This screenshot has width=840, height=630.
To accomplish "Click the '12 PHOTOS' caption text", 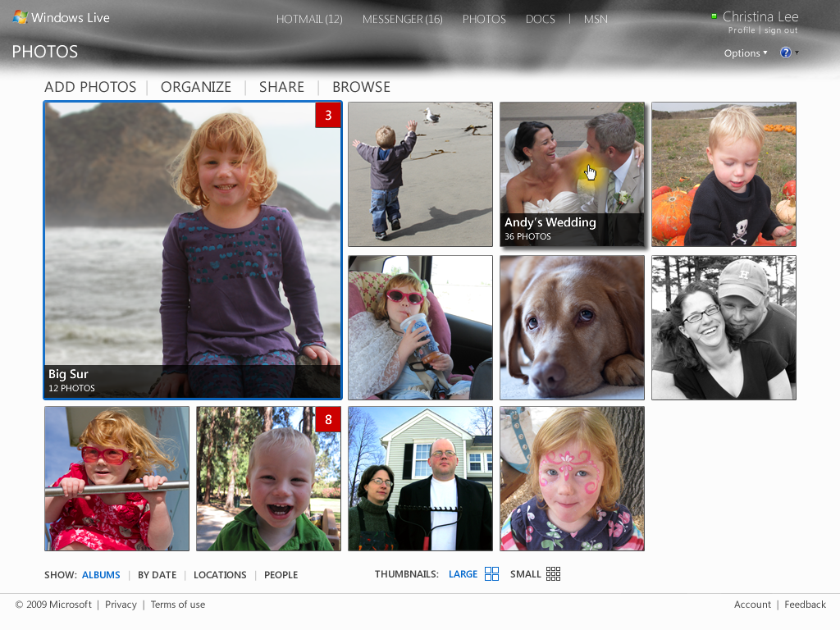I will point(72,388).
